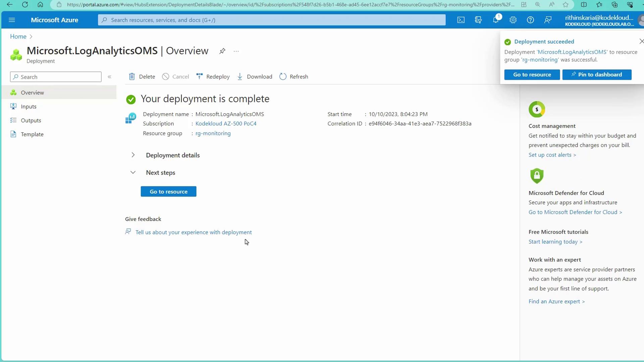Collapse the Next steps section
Viewport: 644px width, 362px height.
[133, 173]
